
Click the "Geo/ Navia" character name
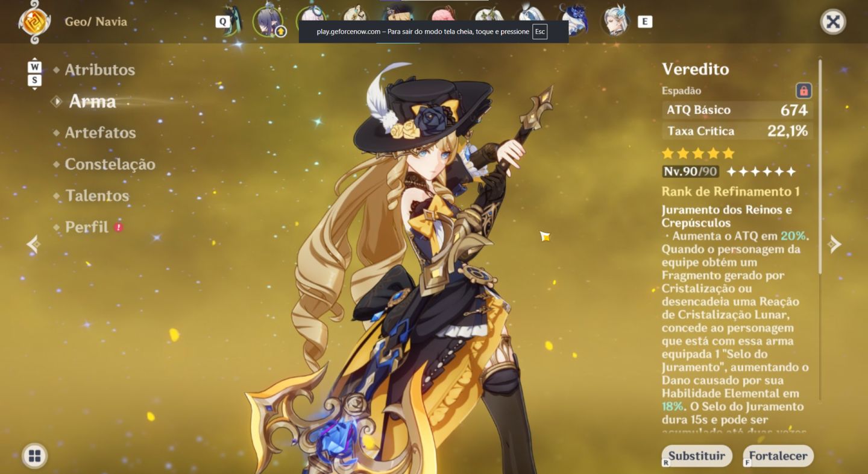coord(96,22)
